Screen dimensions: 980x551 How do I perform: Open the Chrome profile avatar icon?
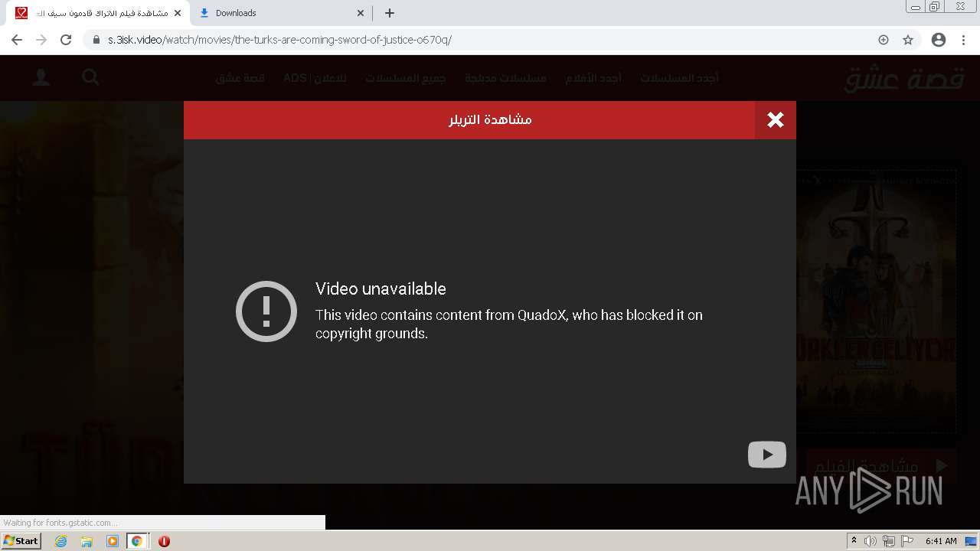(x=939, y=40)
